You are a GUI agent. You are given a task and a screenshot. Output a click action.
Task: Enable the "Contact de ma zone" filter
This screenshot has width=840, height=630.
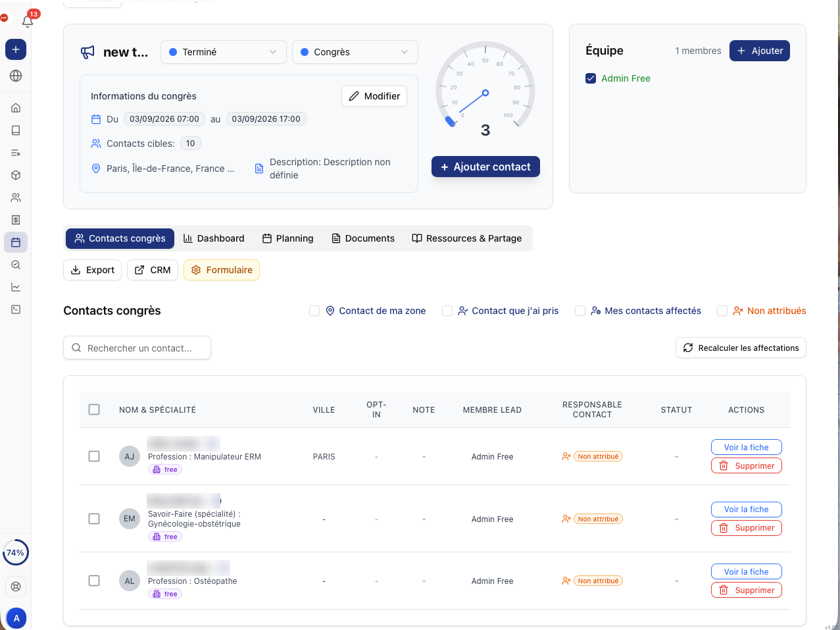pyautogui.click(x=314, y=311)
